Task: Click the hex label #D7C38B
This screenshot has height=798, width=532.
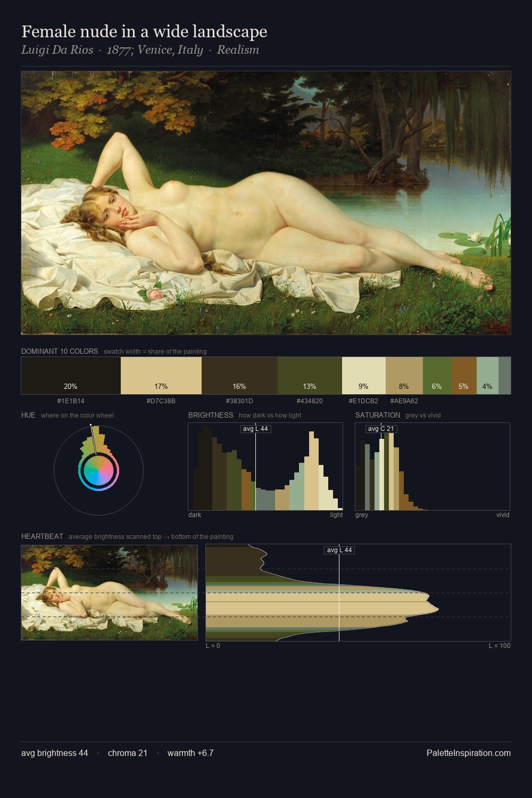Action: coord(161,401)
